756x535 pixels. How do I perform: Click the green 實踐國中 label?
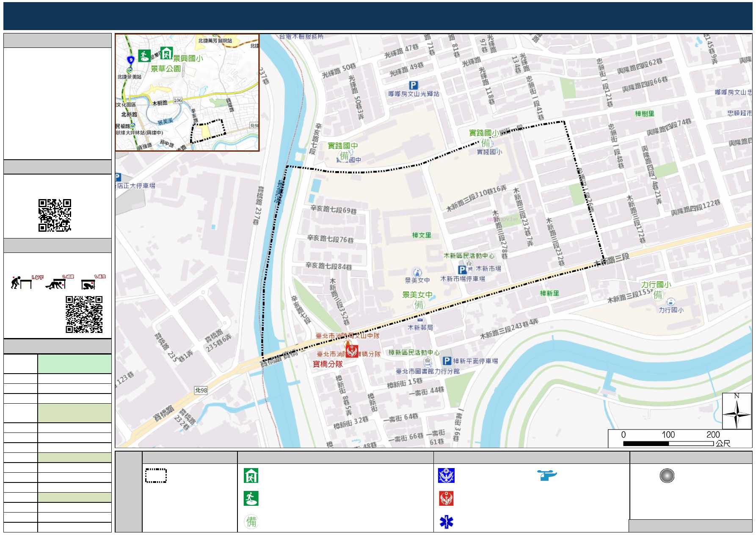pyautogui.click(x=343, y=145)
